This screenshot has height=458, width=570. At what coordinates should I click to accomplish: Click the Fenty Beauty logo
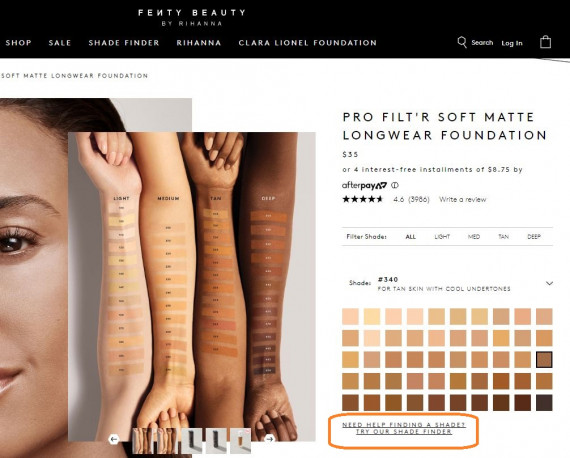pyautogui.click(x=192, y=17)
